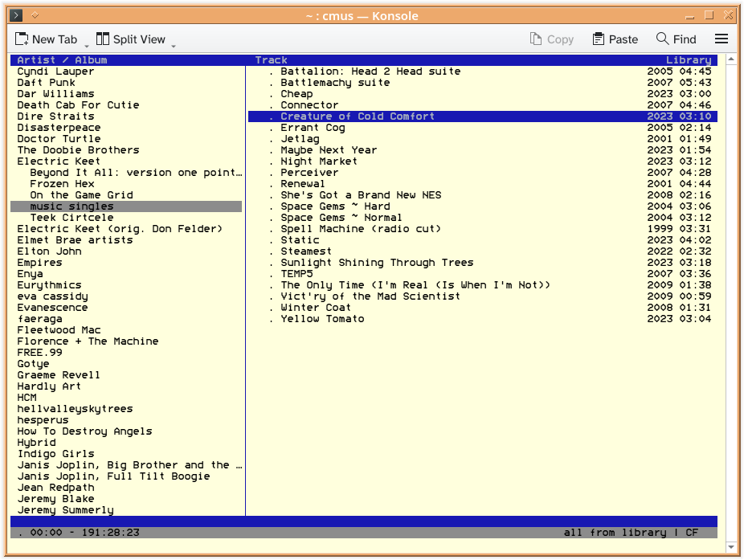This screenshot has width=744, height=560.
Task: Click the scrollbar down arrow
Action: 731,546
